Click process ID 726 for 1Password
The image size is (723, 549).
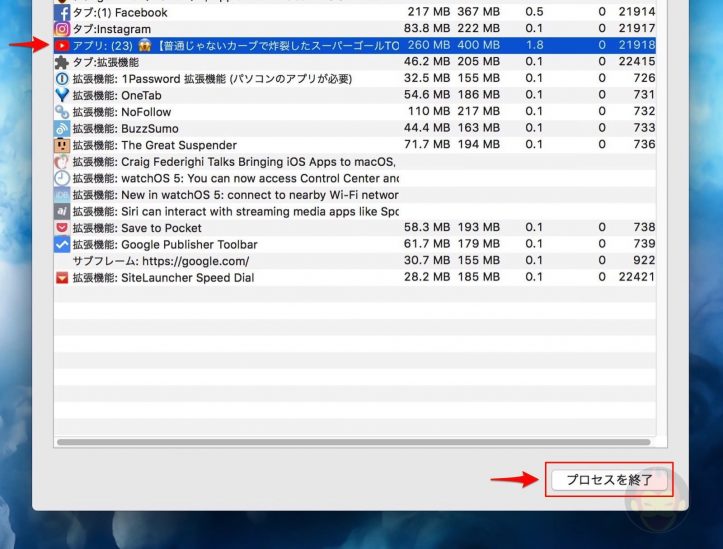point(644,78)
